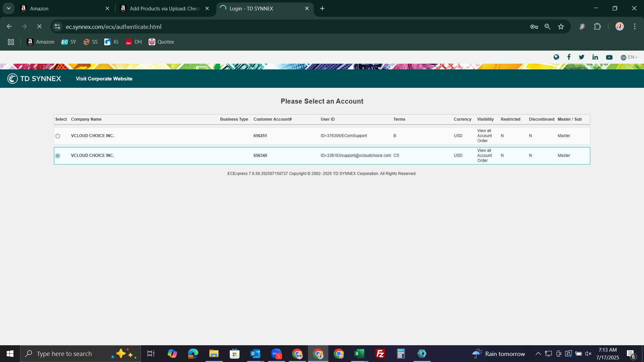The image size is (644, 362).
Task: Click the Master / Sub column header
Action: point(570,119)
